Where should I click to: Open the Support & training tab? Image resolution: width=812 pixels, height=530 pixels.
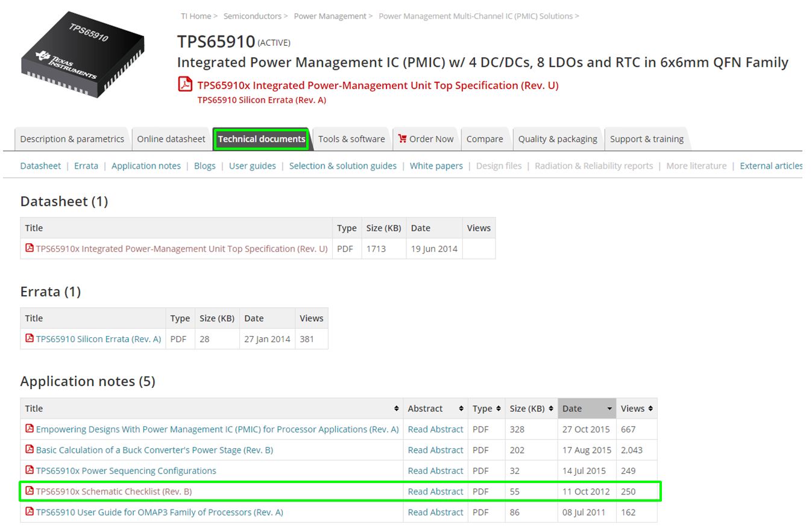[x=647, y=139]
